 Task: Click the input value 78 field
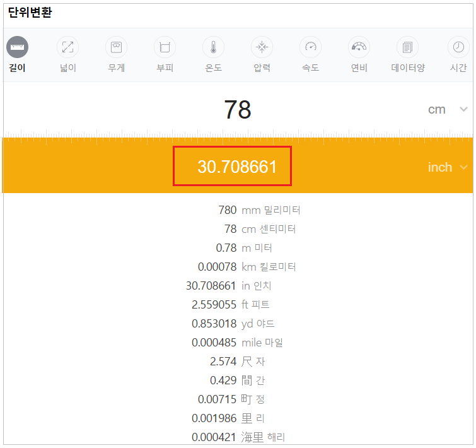238,110
